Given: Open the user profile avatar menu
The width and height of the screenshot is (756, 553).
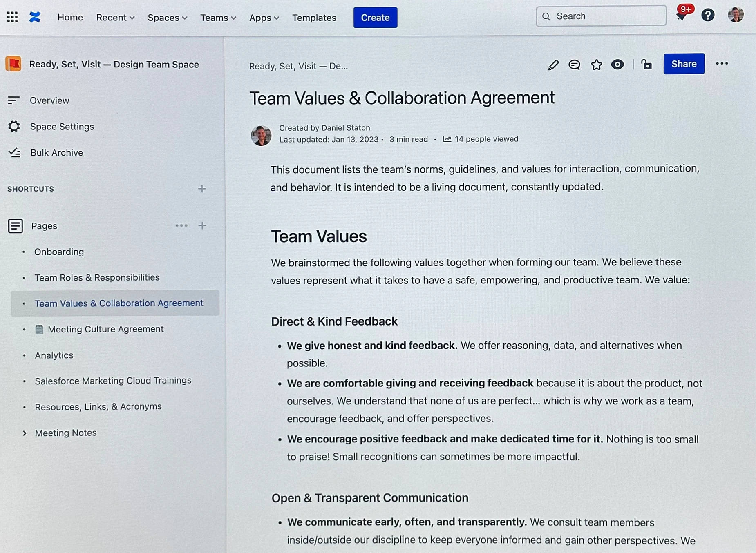Looking at the screenshot, I should point(736,15).
